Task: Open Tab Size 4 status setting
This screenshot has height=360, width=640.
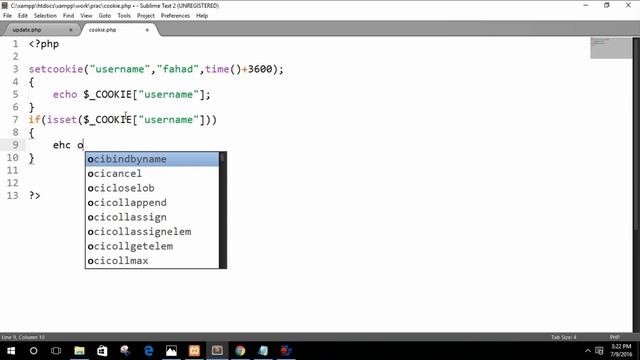Action: [564, 337]
